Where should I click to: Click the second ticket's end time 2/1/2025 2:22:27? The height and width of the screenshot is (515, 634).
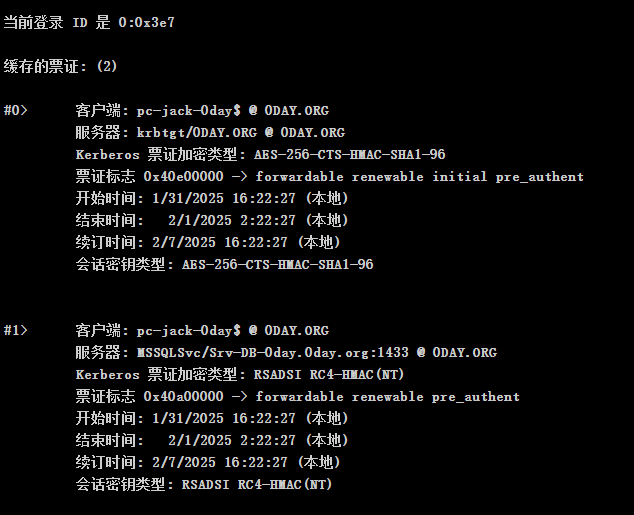(x=232, y=440)
